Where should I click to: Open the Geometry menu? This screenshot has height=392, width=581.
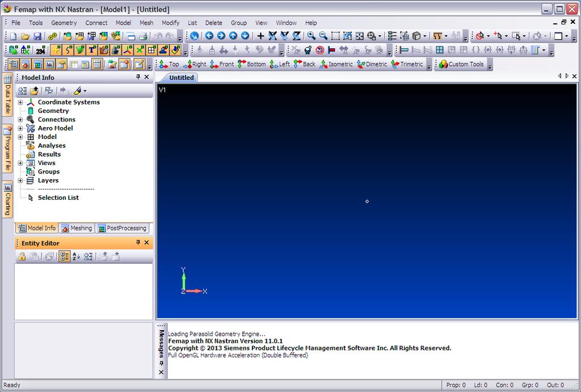pos(64,23)
